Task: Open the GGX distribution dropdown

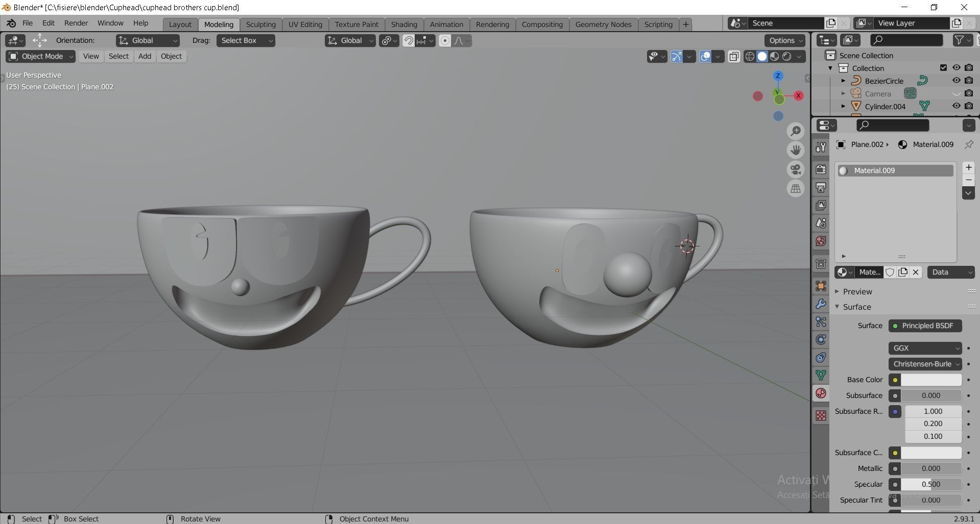Action: [925, 348]
